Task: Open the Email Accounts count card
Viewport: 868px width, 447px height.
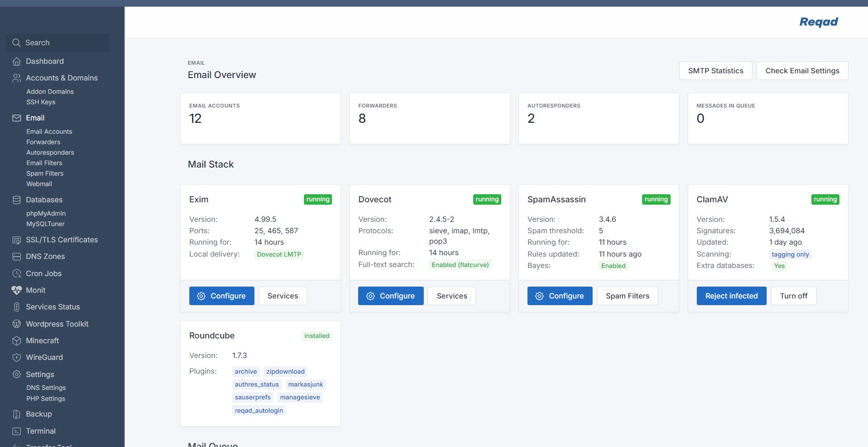Action: [261, 119]
